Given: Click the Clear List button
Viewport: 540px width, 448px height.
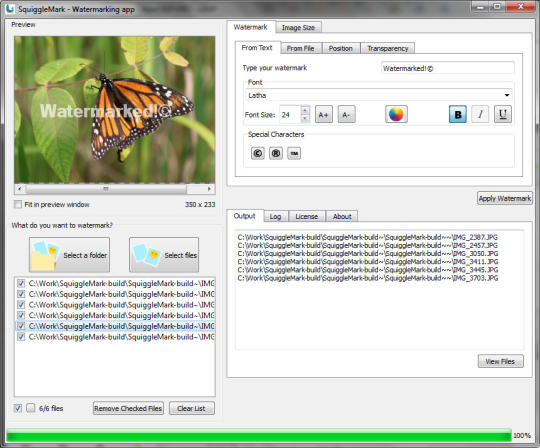Looking at the screenshot, I should 192,408.
